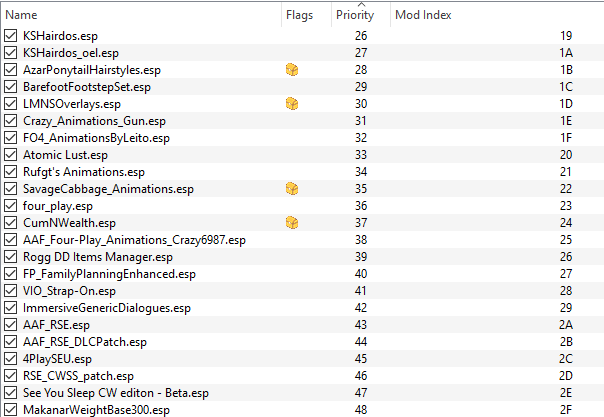Toggle the BarefootFootstepSet.esp checkbox
Viewport: 604px width, 417px height.
coord(11,87)
